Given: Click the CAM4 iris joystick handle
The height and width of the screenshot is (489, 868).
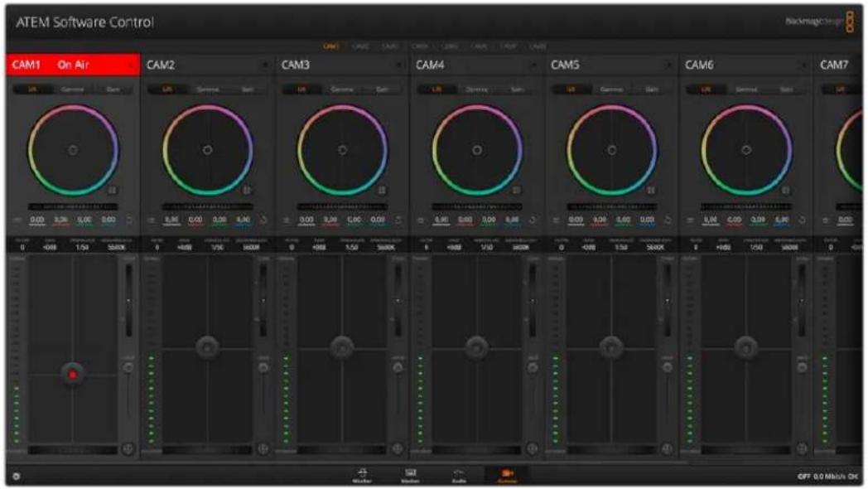Looking at the screenshot, I should (476, 347).
